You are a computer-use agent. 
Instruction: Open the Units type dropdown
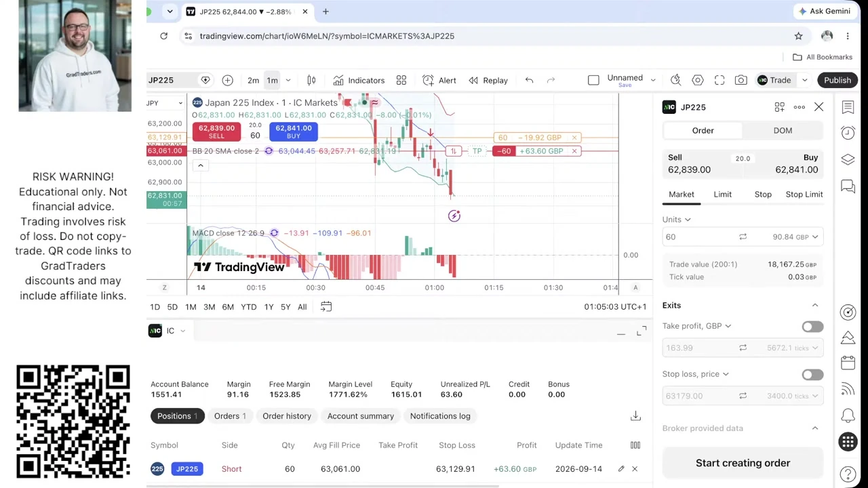(677, 220)
